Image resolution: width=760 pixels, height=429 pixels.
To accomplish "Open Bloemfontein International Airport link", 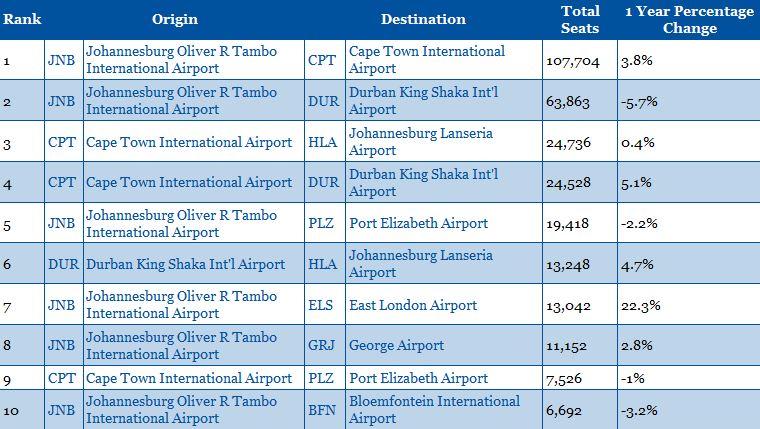I will (x=434, y=410).
